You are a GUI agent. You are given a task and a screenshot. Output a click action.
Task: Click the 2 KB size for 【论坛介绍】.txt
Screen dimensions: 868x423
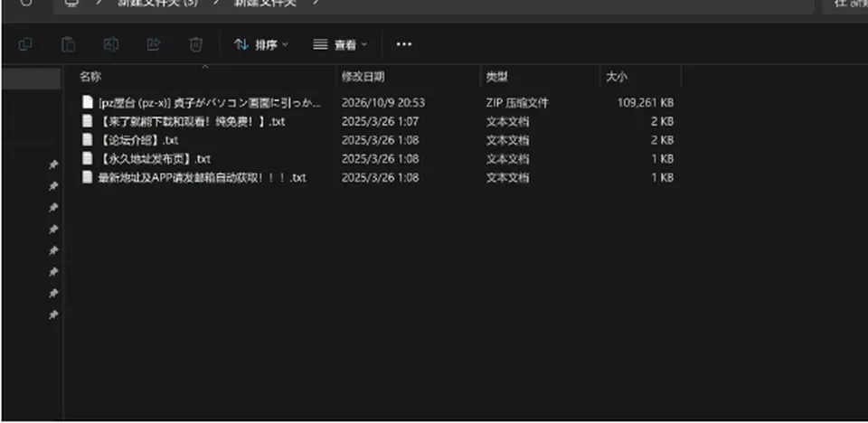pyautogui.click(x=663, y=140)
